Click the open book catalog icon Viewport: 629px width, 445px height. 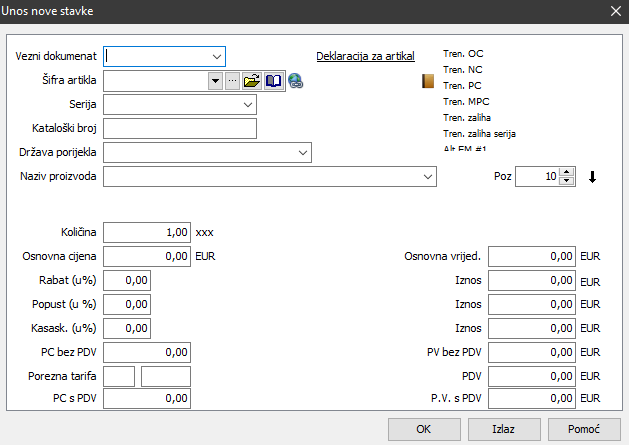click(273, 81)
